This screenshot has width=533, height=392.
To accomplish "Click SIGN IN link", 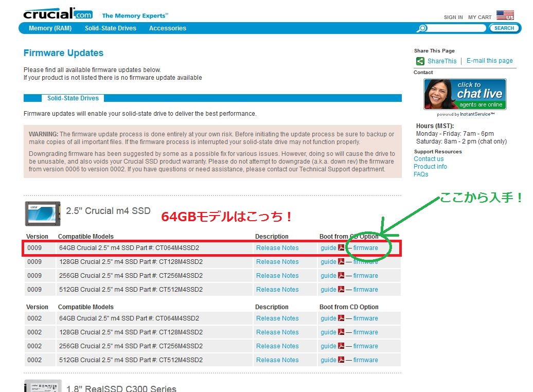I will pos(453,17).
